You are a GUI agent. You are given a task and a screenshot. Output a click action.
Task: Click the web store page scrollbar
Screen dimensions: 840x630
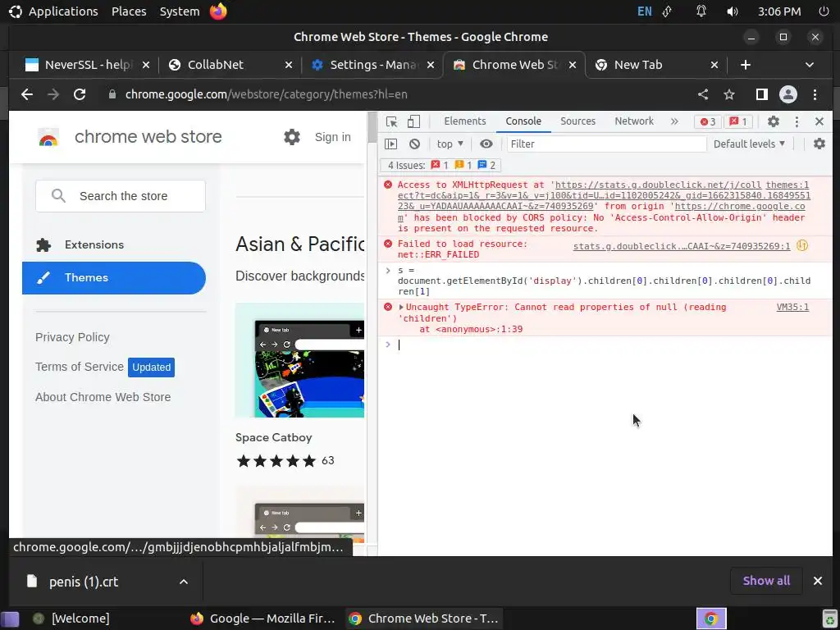click(x=372, y=127)
